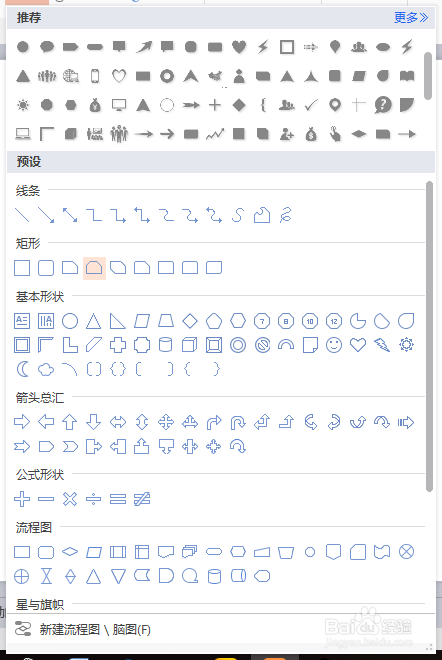Image resolution: width=442 pixels, height=660 pixels.
Task: Click the preset shapes list scrollbar
Action: click(429, 337)
